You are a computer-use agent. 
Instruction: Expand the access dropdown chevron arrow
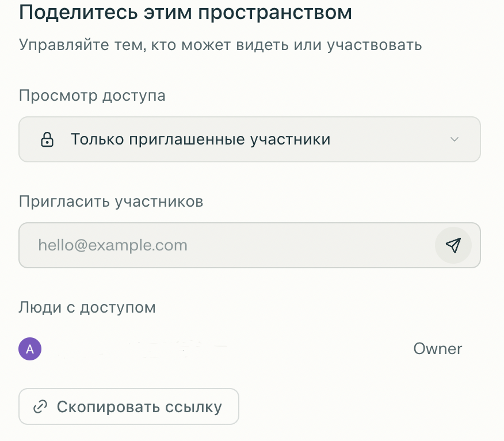click(x=455, y=139)
